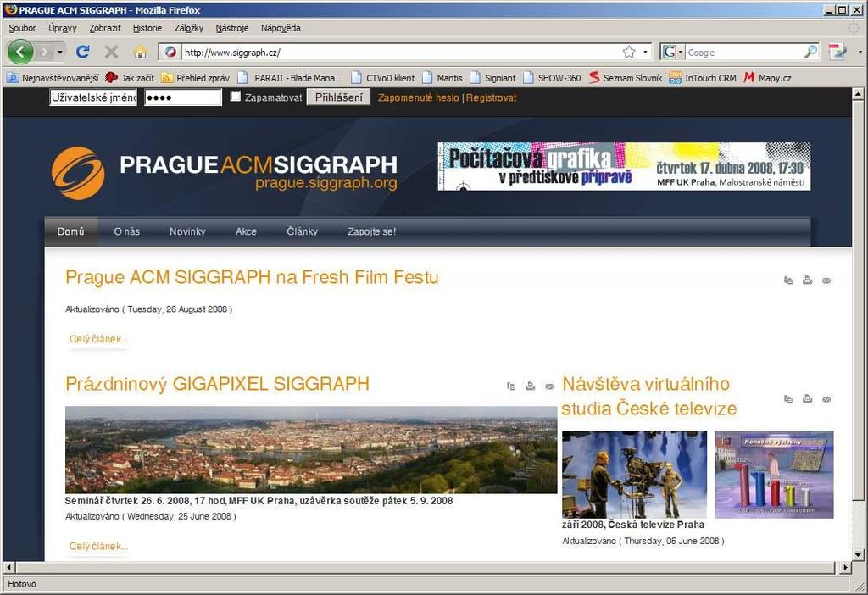Select the Novinky navigation tab

click(x=187, y=231)
